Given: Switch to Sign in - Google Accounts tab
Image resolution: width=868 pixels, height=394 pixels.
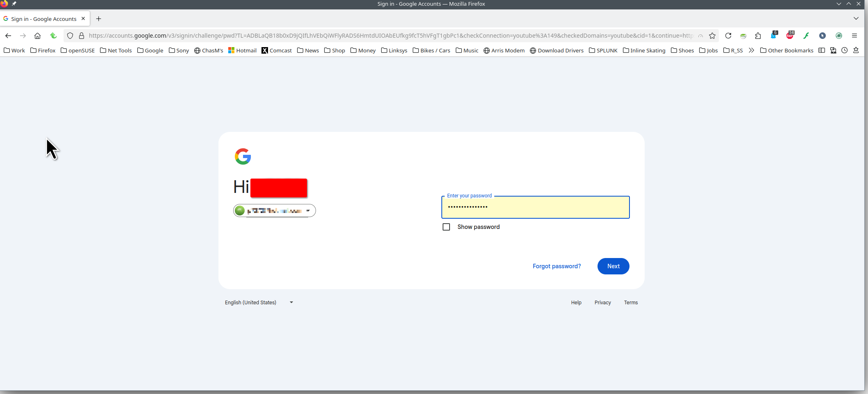Looking at the screenshot, I should pos(45,19).
